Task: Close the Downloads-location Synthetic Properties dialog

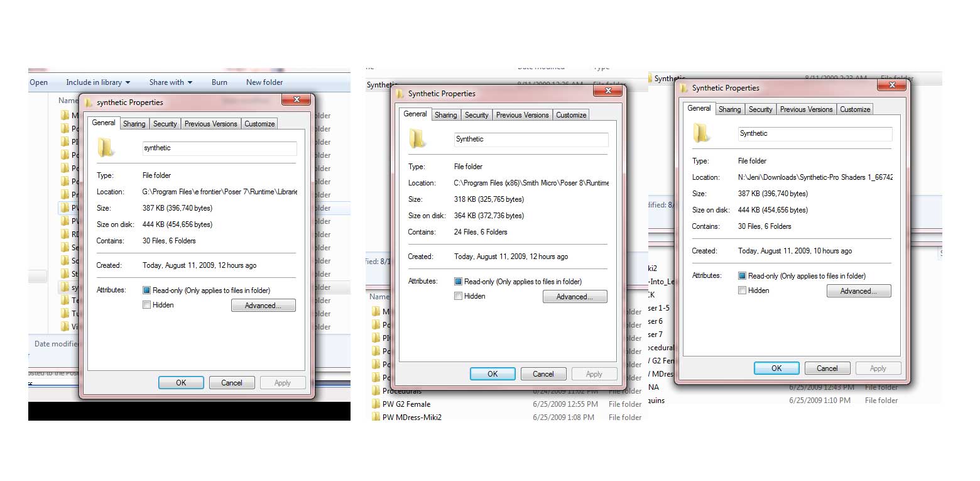Action: tap(891, 85)
